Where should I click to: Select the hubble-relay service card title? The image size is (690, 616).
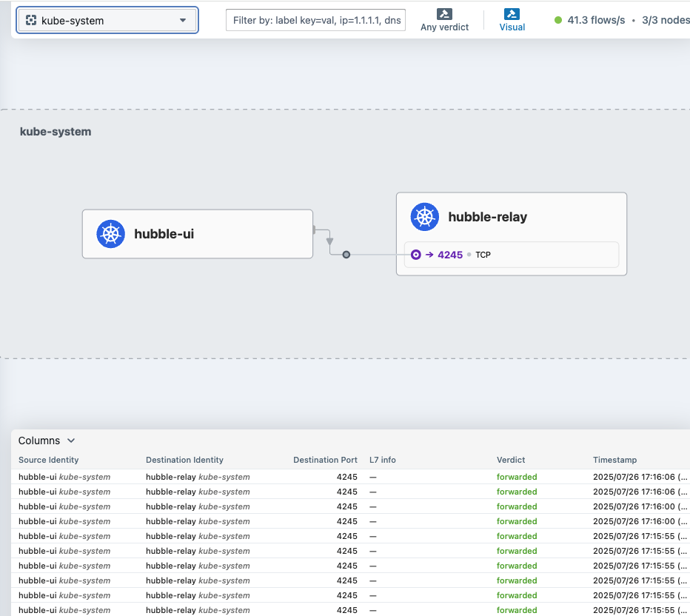point(488,217)
